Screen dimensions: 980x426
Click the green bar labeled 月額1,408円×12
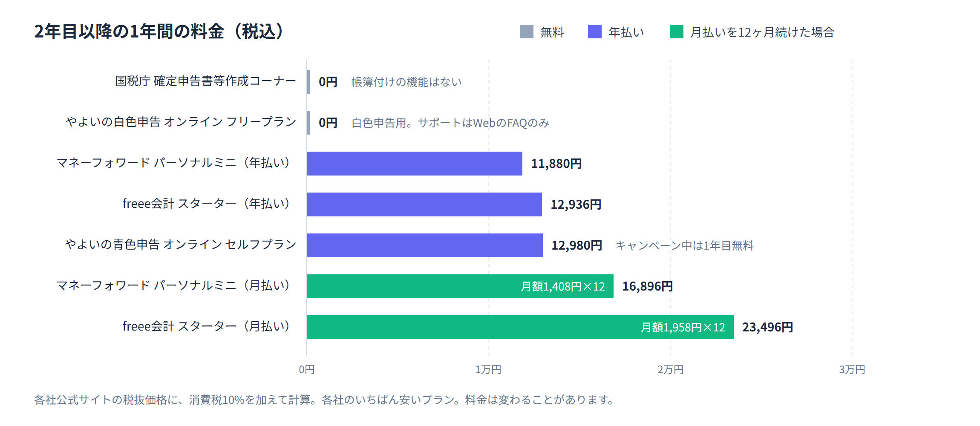pyautogui.click(x=460, y=286)
